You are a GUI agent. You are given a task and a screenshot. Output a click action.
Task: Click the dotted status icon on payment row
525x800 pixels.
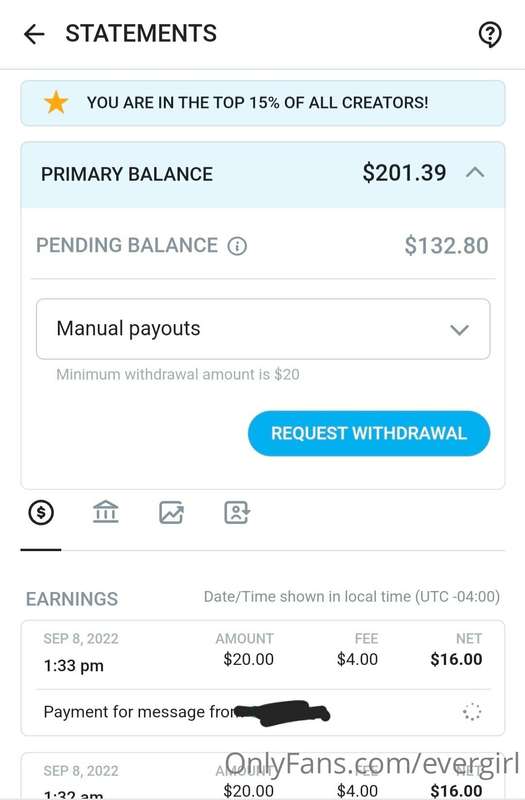(x=472, y=711)
